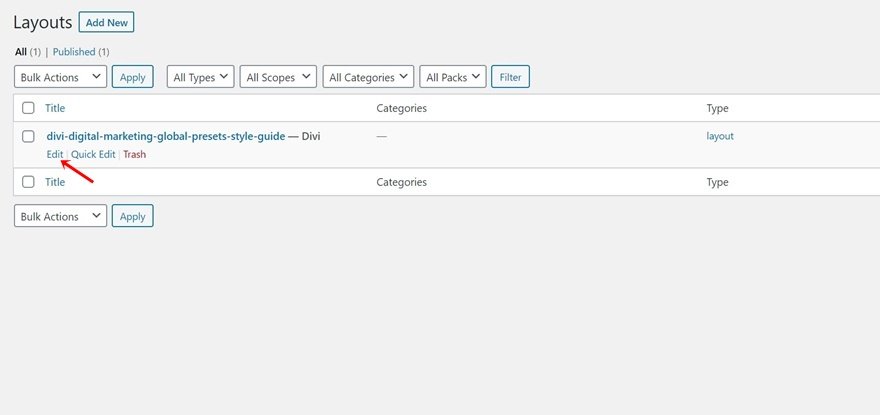Click the Filter button

pos(510,76)
